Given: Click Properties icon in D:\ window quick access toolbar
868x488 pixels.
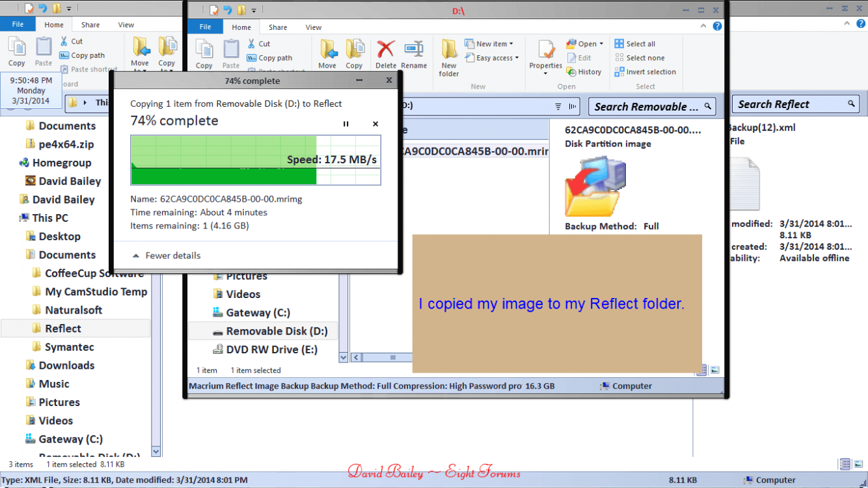Looking at the screenshot, I should click(213, 10).
